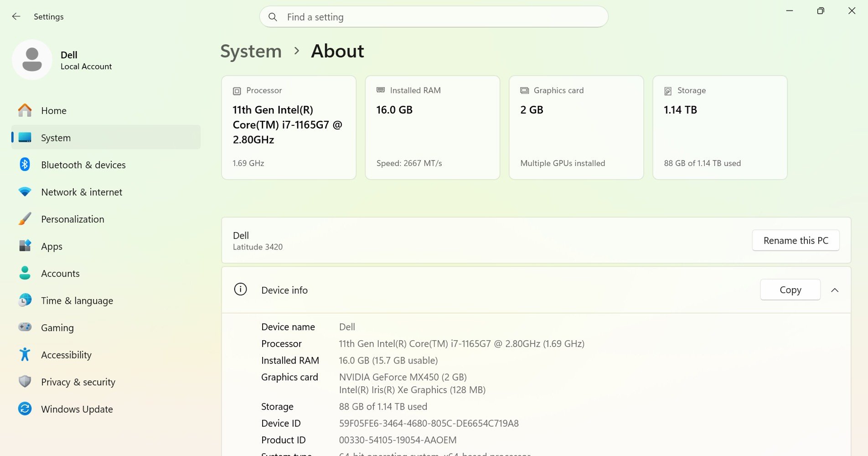
Task: Go to Time & language settings
Action: pyautogui.click(x=106, y=301)
